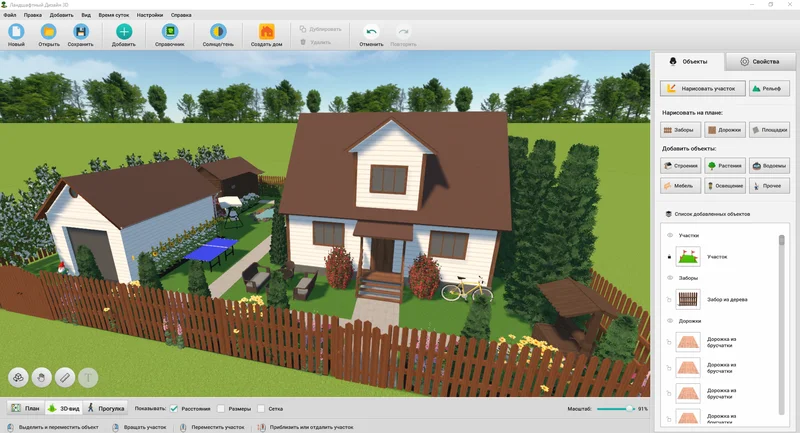Toggle eye icon next to Заборы group
The width and height of the screenshot is (800, 433).
pyautogui.click(x=670, y=278)
